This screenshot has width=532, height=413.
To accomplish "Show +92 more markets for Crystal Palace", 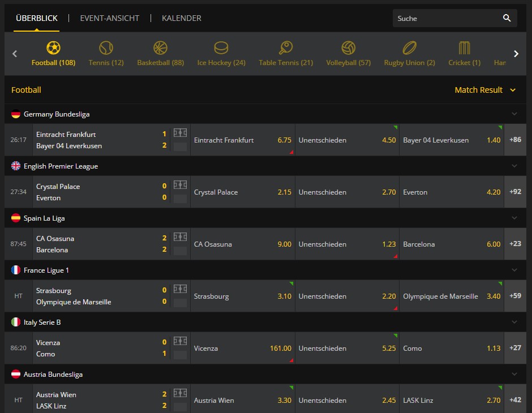I will click(x=516, y=192).
